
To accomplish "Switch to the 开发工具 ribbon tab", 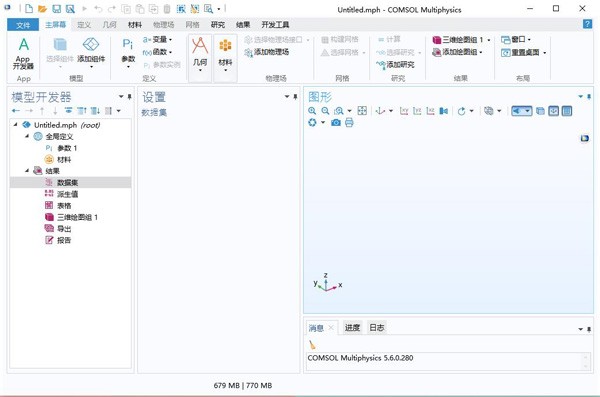I will tap(276, 25).
